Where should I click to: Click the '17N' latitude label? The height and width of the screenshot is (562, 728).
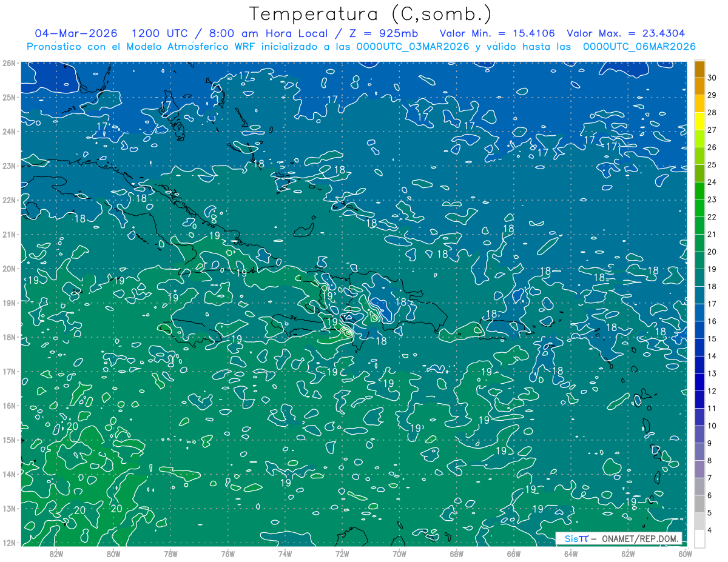(x=8, y=371)
